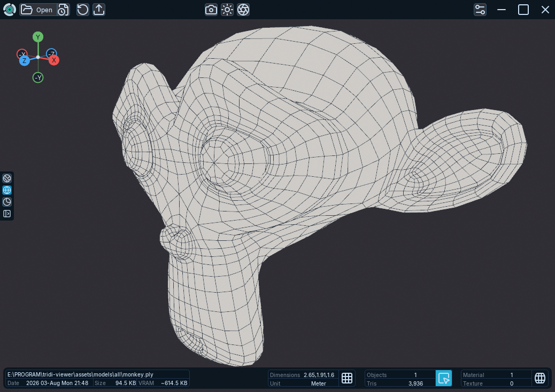This screenshot has width=555, height=392.
Task: Click the file size 94.5 KB
Action: pos(126,383)
